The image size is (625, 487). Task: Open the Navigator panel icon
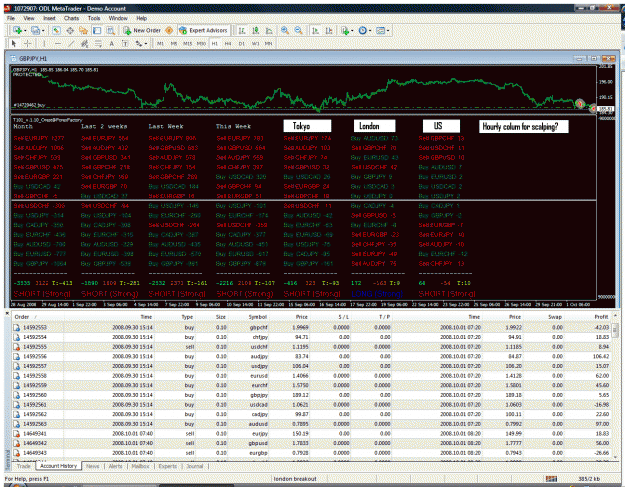point(83,30)
